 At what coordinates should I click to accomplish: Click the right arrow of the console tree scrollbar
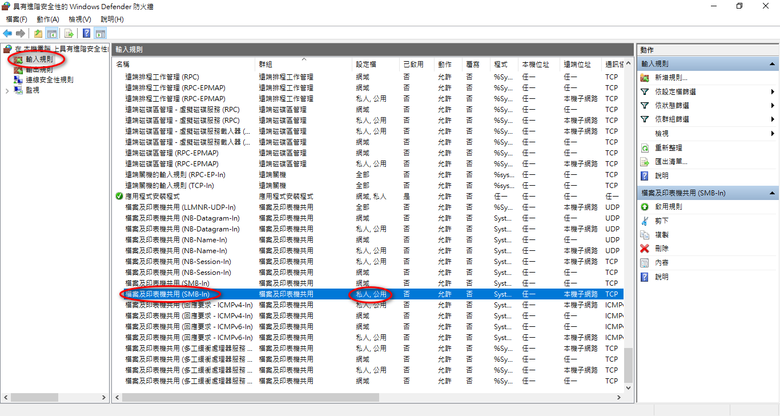[x=103, y=398]
